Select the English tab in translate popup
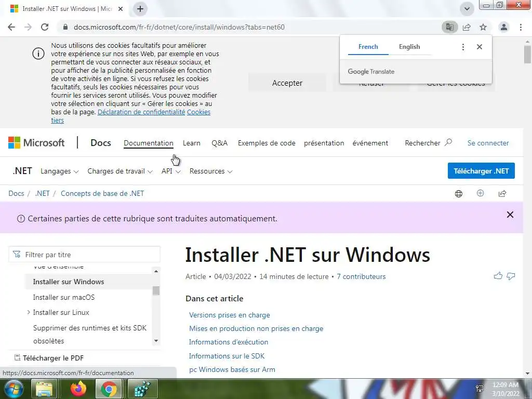 click(409, 47)
